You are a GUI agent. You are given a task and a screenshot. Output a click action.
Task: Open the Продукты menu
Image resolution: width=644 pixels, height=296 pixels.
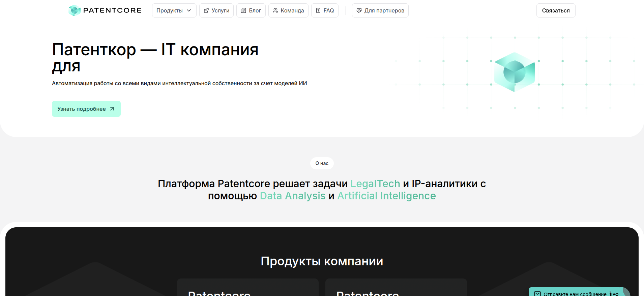[174, 10]
